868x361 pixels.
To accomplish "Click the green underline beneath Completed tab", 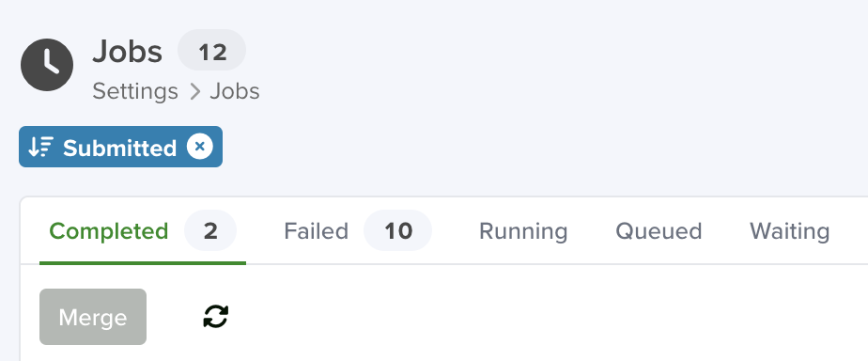I will pos(143,263).
